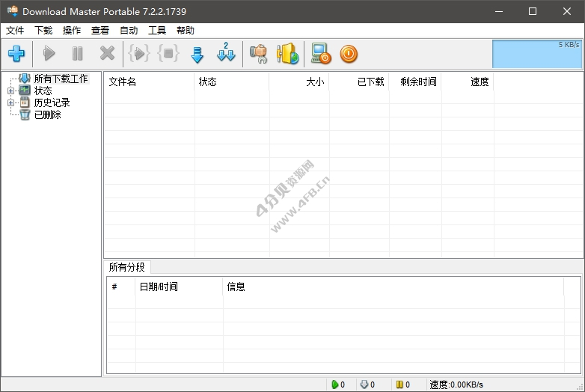Select 已删除 in the sidebar tree

click(47, 114)
